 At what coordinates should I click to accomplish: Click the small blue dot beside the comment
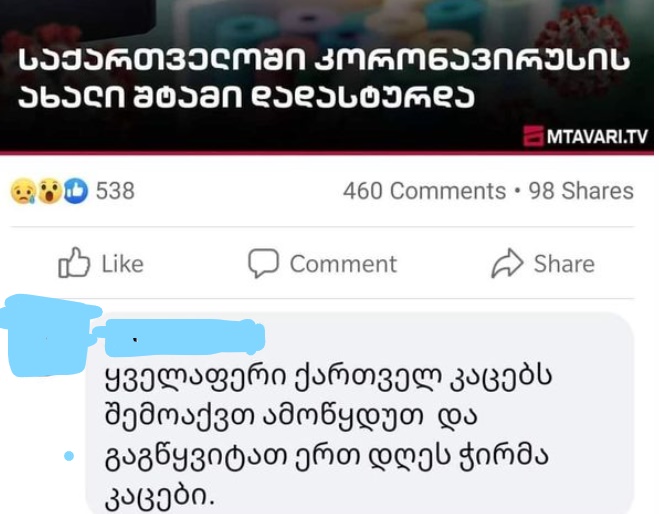point(69,456)
